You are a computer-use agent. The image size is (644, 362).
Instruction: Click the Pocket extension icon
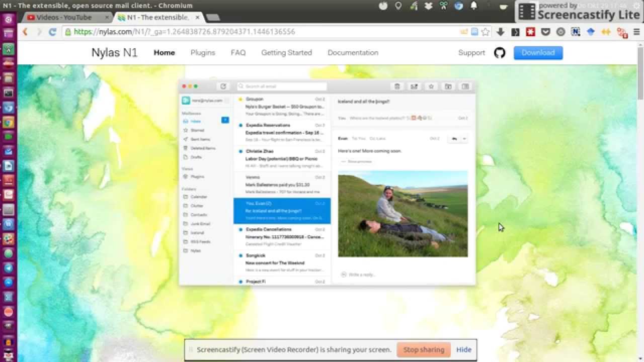pos(545,32)
